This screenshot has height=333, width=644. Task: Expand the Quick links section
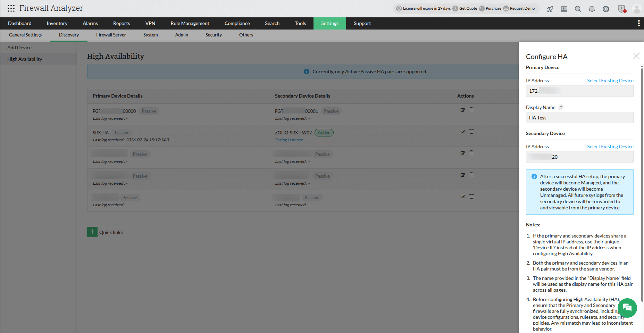[92, 232]
